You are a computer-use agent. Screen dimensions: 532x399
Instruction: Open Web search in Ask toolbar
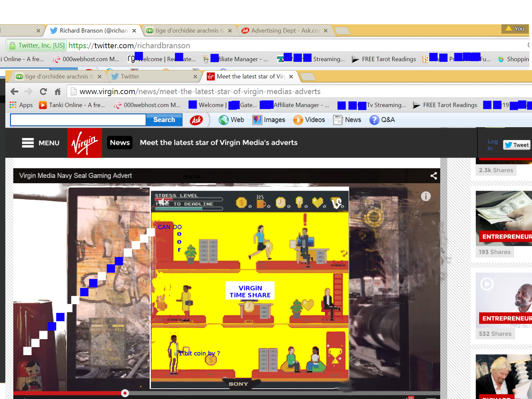[231, 120]
